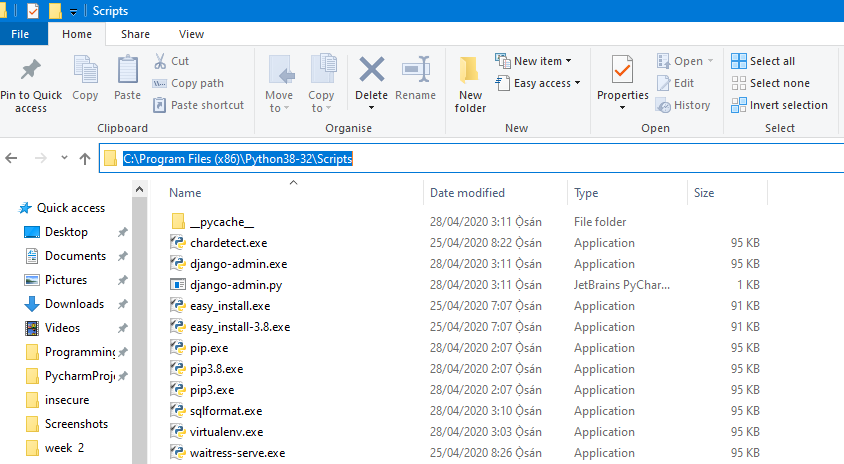Click Pin to Quick access icon
The width and height of the screenshot is (844, 464).
point(31,70)
